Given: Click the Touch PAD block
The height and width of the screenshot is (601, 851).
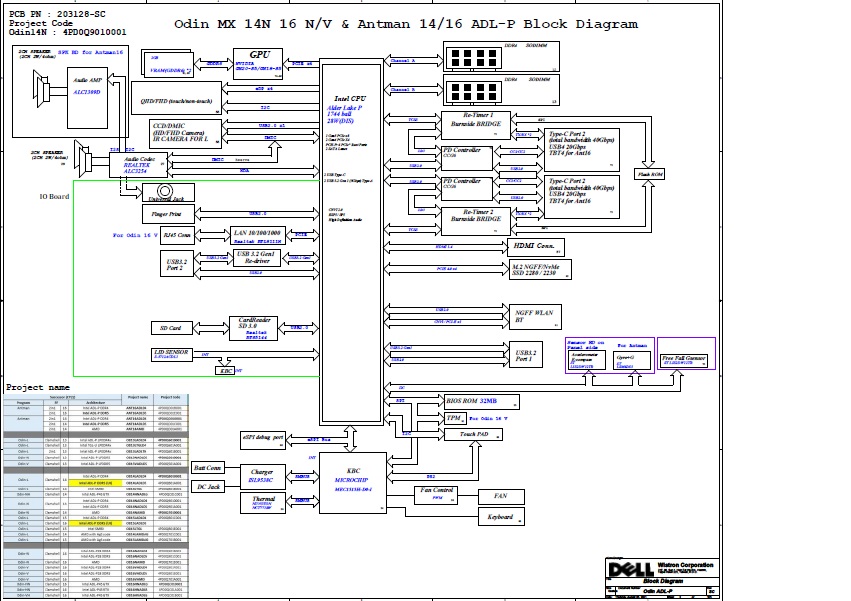Looking at the screenshot, I should point(473,434).
